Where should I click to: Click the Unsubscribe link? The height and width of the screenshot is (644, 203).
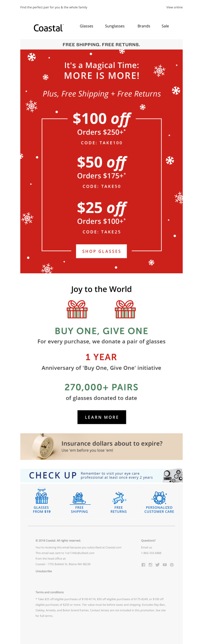pyautogui.click(x=44, y=571)
